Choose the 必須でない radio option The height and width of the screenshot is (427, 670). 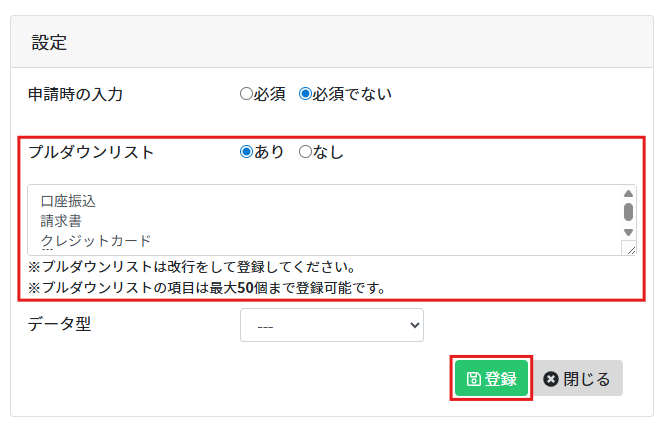point(306,94)
